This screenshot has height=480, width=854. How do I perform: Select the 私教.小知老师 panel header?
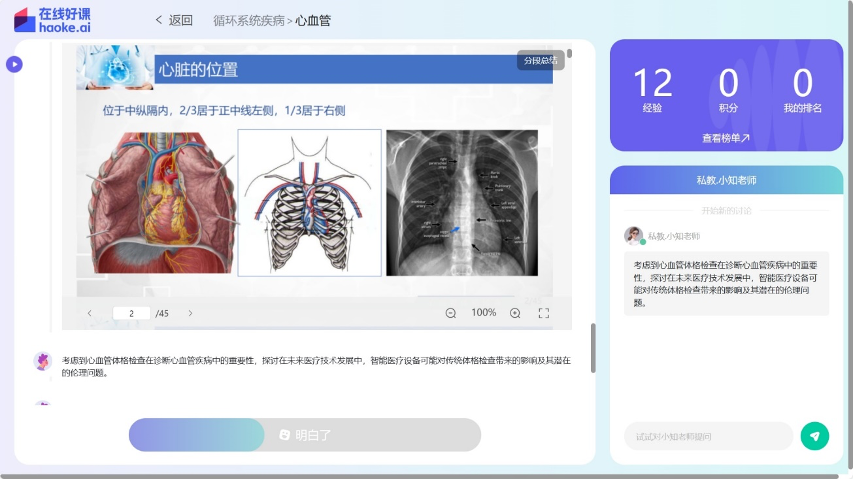726,180
